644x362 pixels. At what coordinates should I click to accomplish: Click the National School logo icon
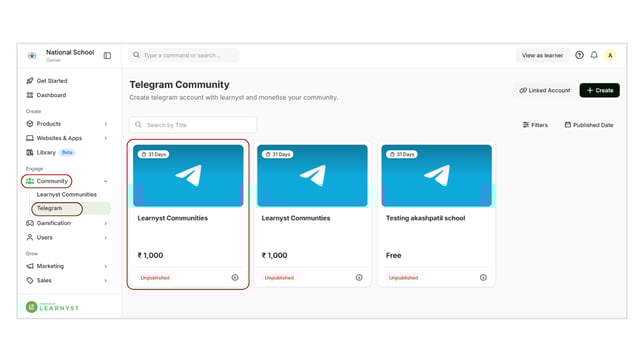(x=32, y=55)
